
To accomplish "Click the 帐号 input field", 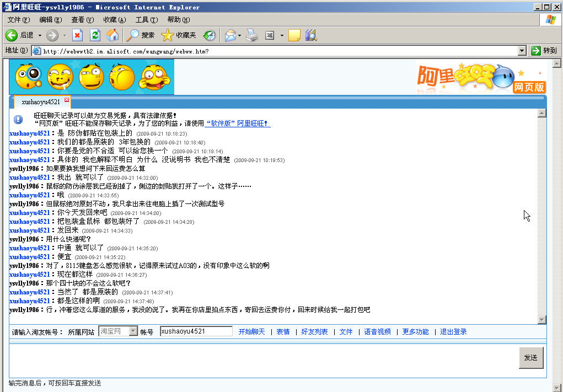I will pyautogui.click(x=196, y=331).
